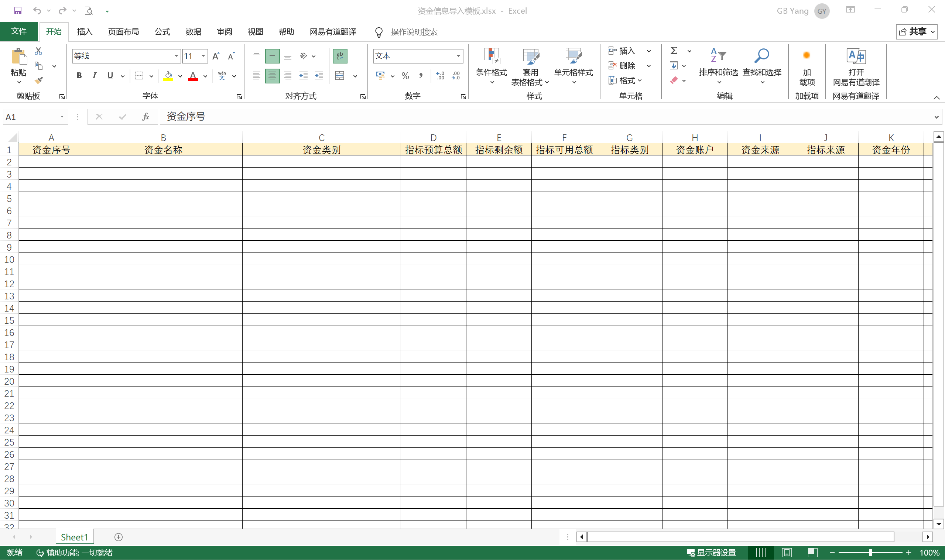Image resolution: width=945 pixels, height=560 pixels.
Task: Click the zoom slider handle
Action: click(x=870, y=553)
